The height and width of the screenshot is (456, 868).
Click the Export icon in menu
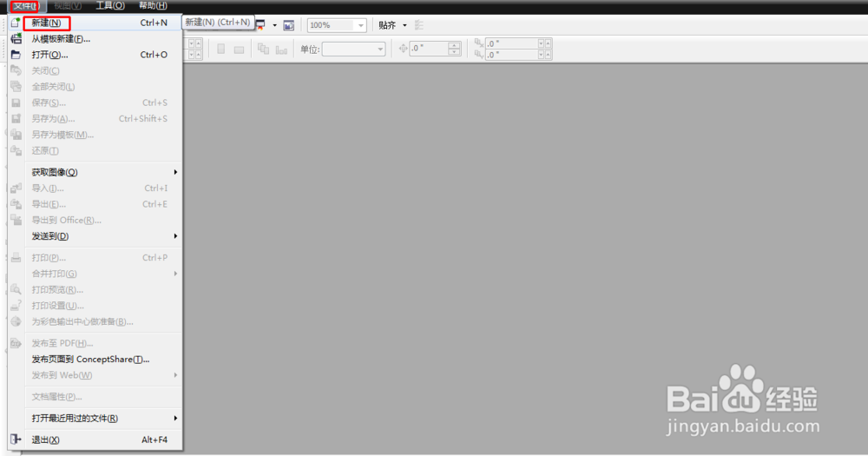[16, 204]
